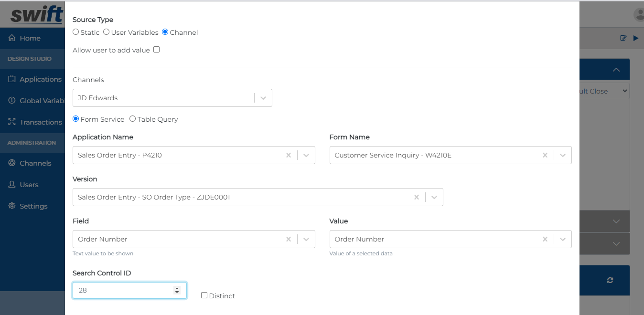644x315 pixels.
Task: Open Transactions from the sidebar
Action: 12,122
